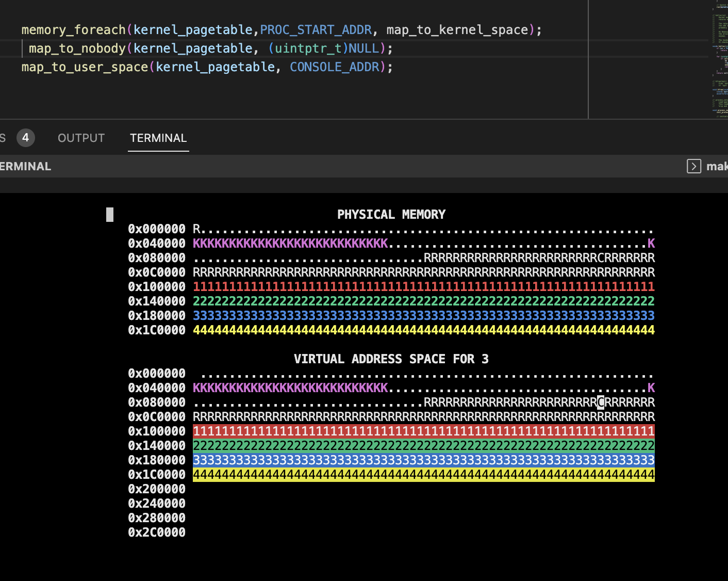Click the TERMINAL section header bar
This screenshot has width=728, height=581.
(x=309, y=166)
